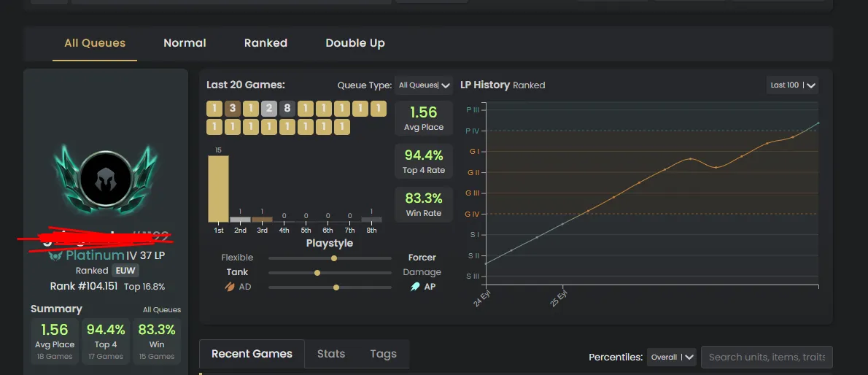Image resolution: width=868 pixels, height=375 pixels.
Task: Open the Stats tab
Action: pos(331,354)
